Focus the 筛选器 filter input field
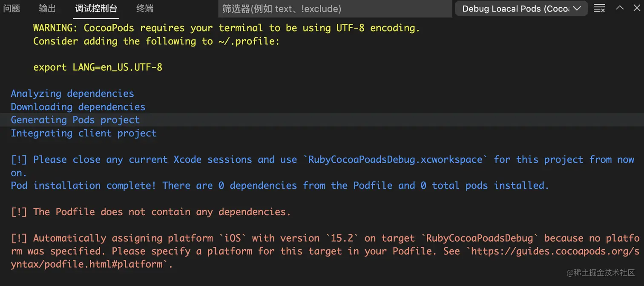This screenshot has width=644, height=286. tap(335, 9)
